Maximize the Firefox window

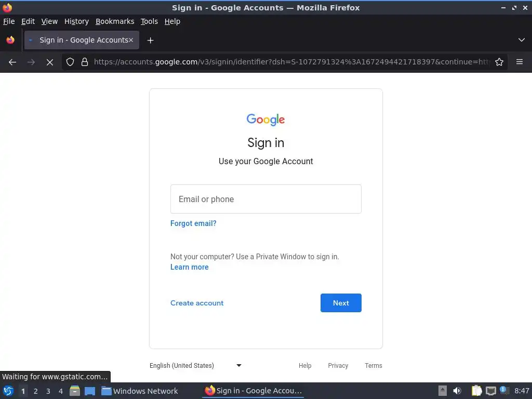click(x=514, y=7)
